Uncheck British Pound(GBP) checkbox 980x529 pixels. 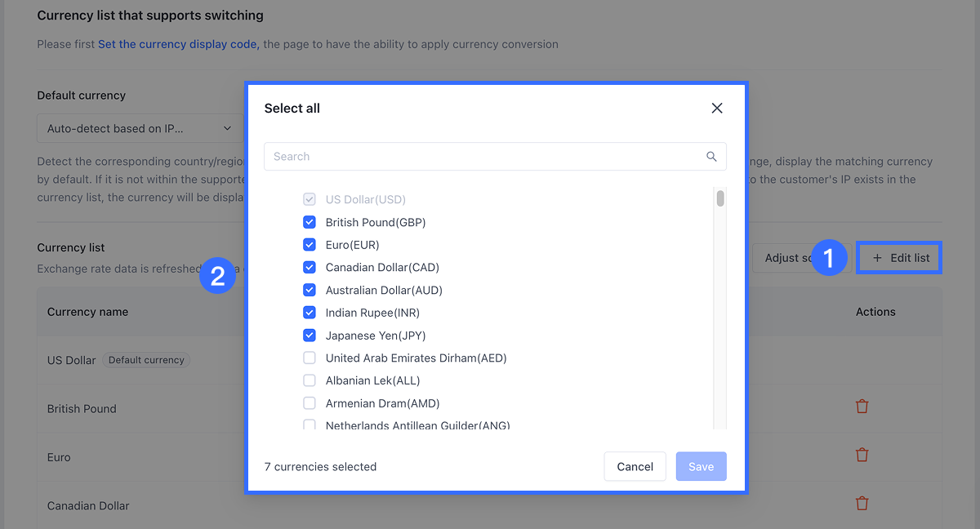(x=310, y=222)
